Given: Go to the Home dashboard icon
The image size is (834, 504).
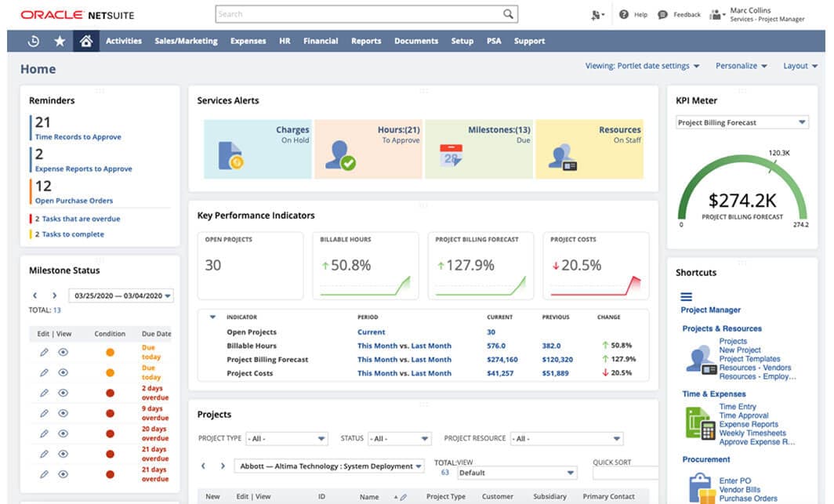Looking at the screenshot, I should point(86,41).
